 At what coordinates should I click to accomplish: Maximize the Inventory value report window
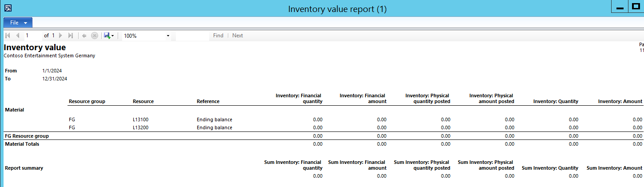click(x=636, y=8)
